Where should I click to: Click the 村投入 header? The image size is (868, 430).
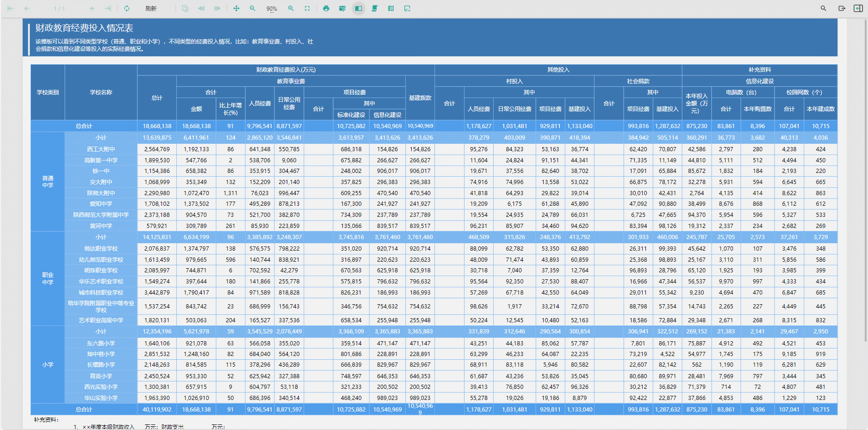[515, 81]
